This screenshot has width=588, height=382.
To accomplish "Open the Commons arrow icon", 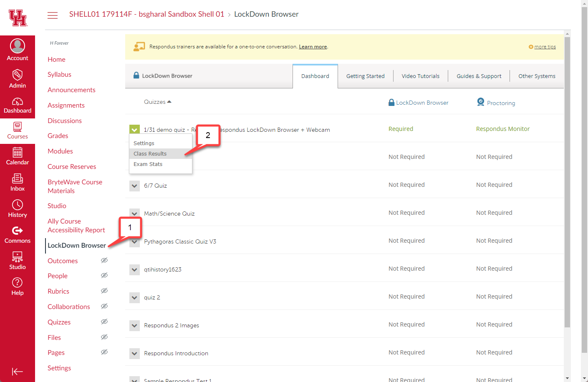I will click(18, 231).
